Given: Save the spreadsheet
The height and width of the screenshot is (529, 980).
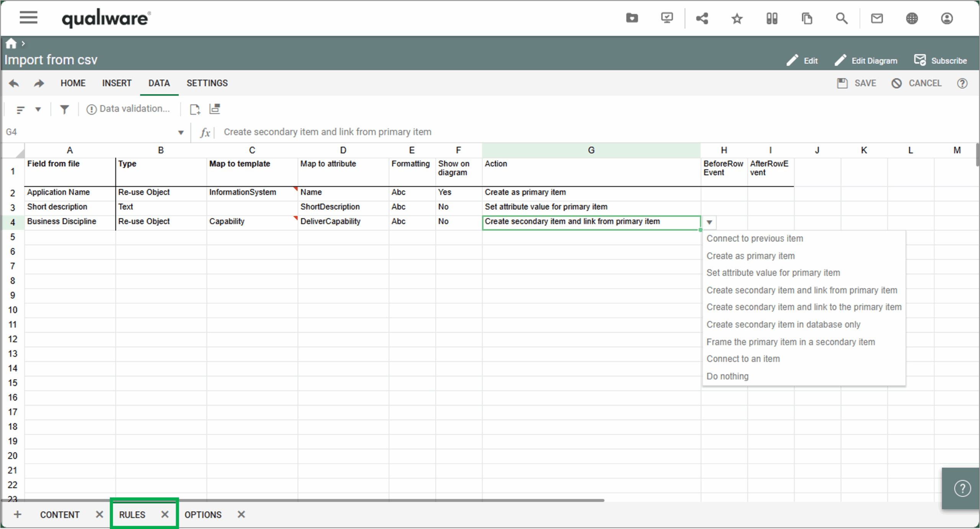Looking at the screenshot, I should [x=856, y=83].
